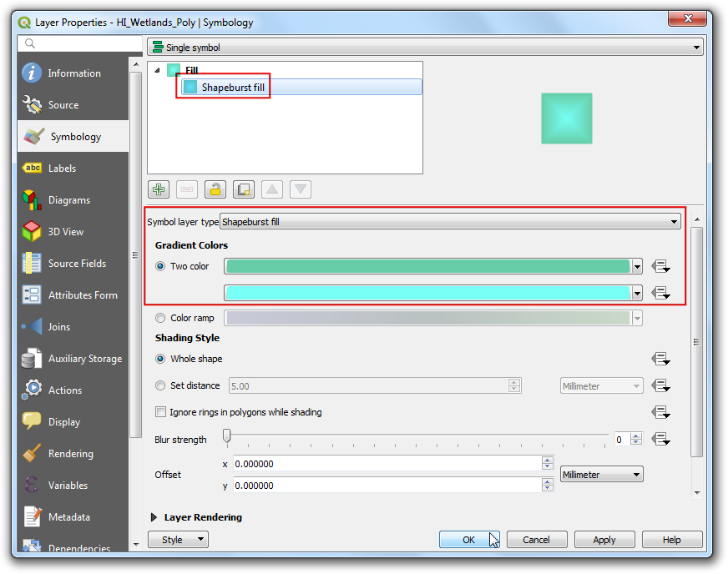The image size is (728, 574).
Task: Click the duplicate symbol layer icon
Action: [x=244, y=189]
